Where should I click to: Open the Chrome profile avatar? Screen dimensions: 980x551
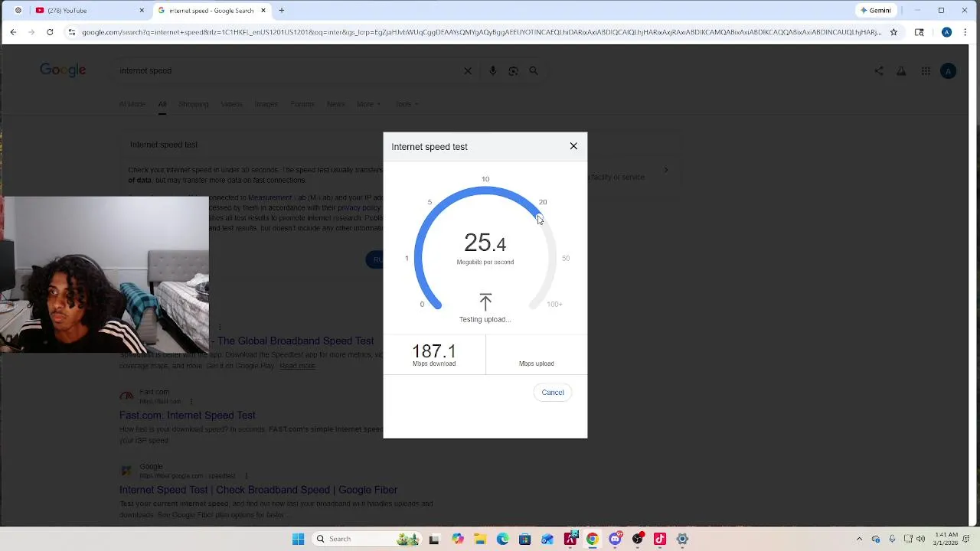(947, 32)
